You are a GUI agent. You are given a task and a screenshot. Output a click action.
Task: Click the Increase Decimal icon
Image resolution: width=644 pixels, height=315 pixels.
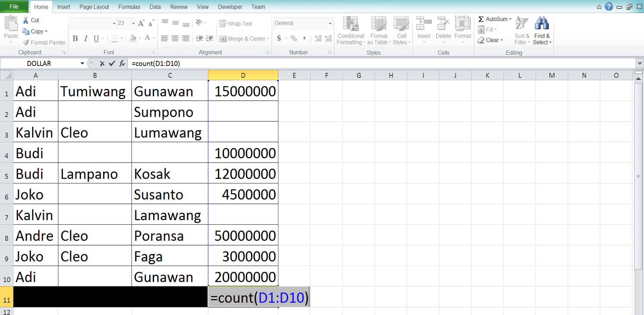coord(318,39)
